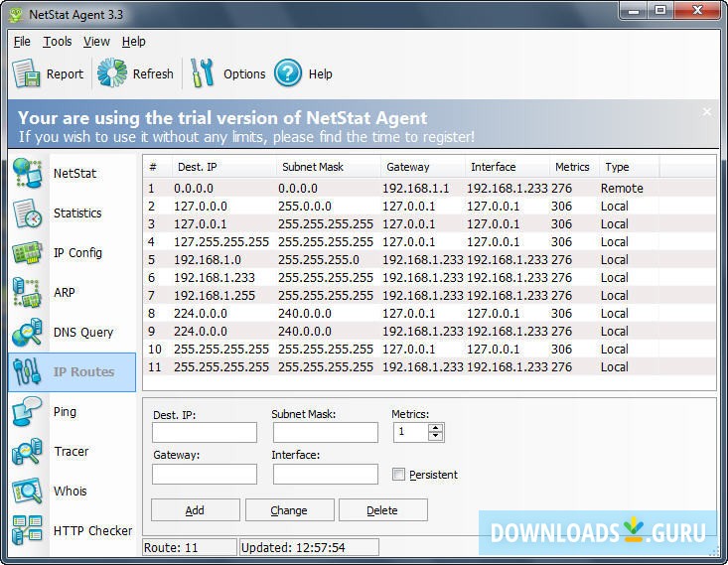Screen dimensions: 728x565
Task: Click inside the Metrics number field
Action: (410, 432)
